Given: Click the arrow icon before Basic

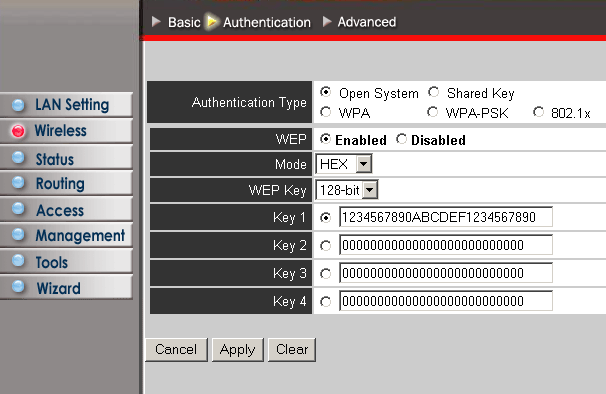Looking at the screenshot, I should 156,22.
